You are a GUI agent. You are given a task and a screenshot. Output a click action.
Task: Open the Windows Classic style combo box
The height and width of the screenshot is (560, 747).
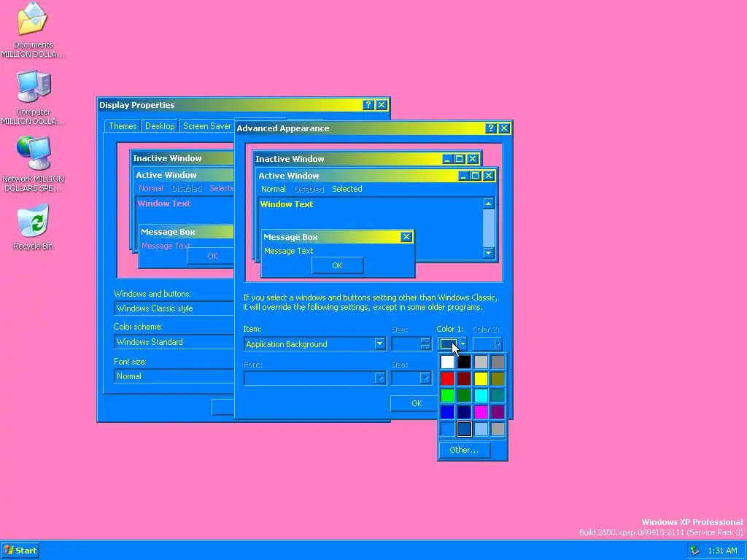174,308
